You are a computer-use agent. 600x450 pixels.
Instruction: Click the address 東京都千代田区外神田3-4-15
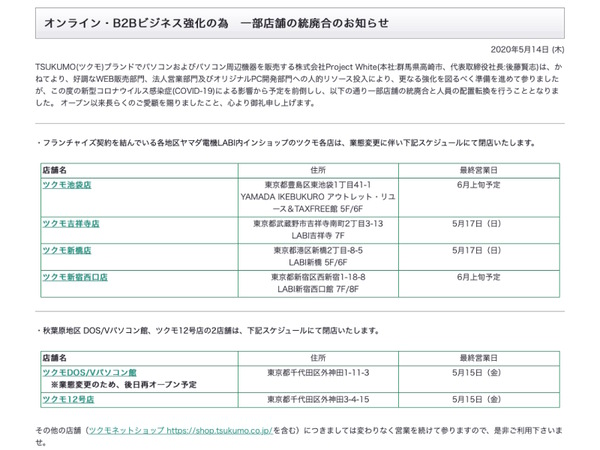point(318,399)
